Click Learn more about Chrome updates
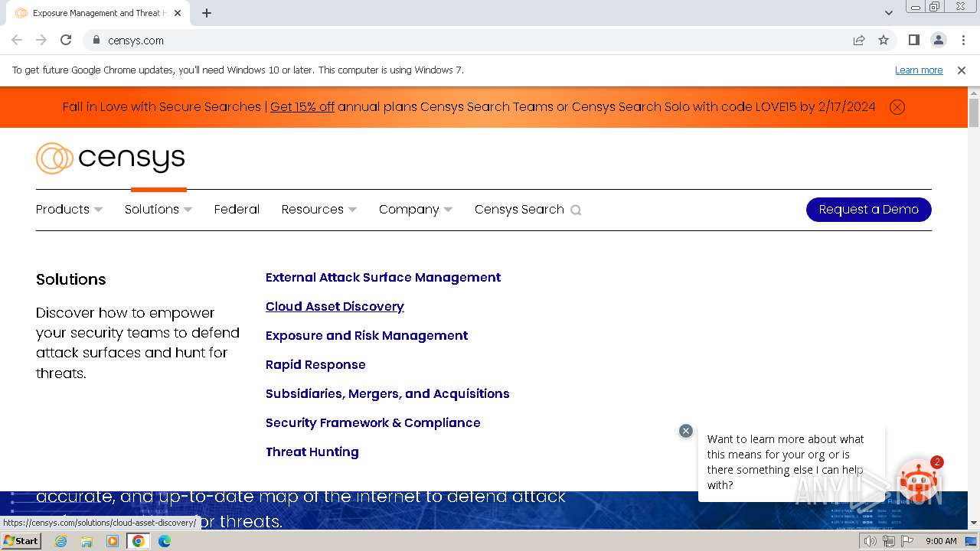 pos(919,70)
